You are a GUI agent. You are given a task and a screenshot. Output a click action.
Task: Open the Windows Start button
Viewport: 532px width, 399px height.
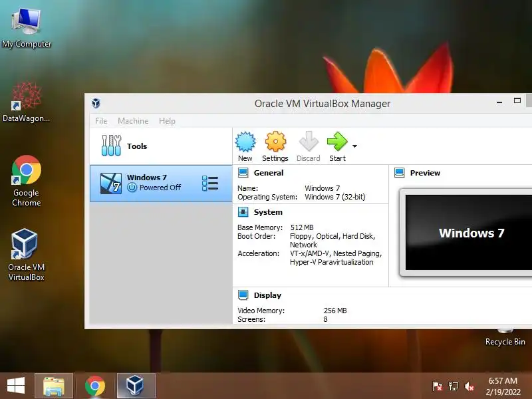click(x=16, y=386)
